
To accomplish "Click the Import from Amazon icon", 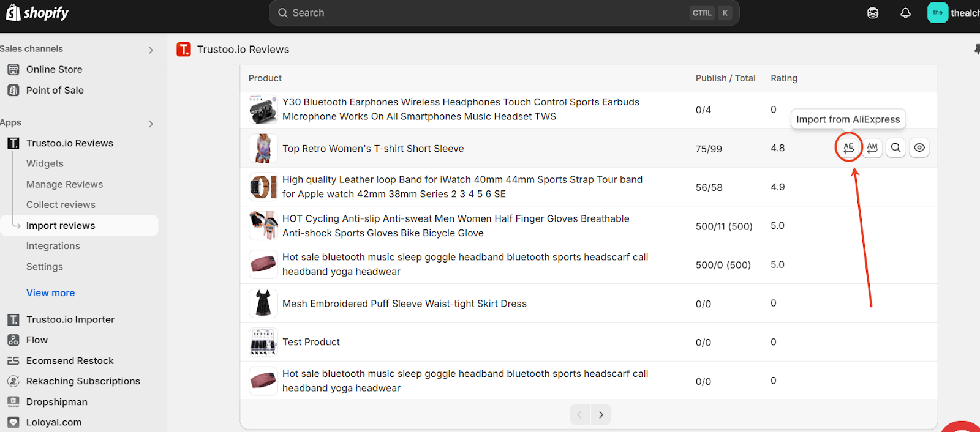I will (872, 147).
